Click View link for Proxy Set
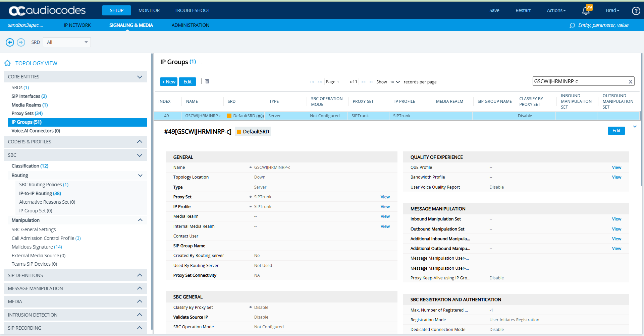The image size is (644, 336). click(x=385, y=197)
